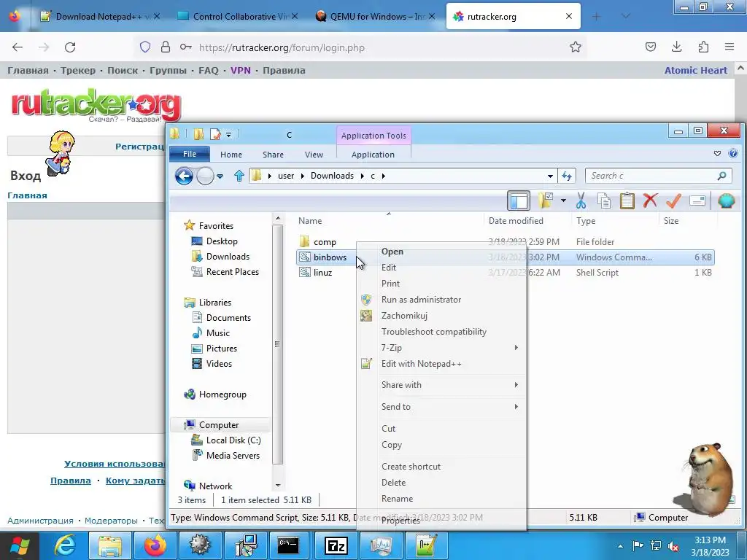Expand the address bar history dropdown
747x560 pixels.
550,176
